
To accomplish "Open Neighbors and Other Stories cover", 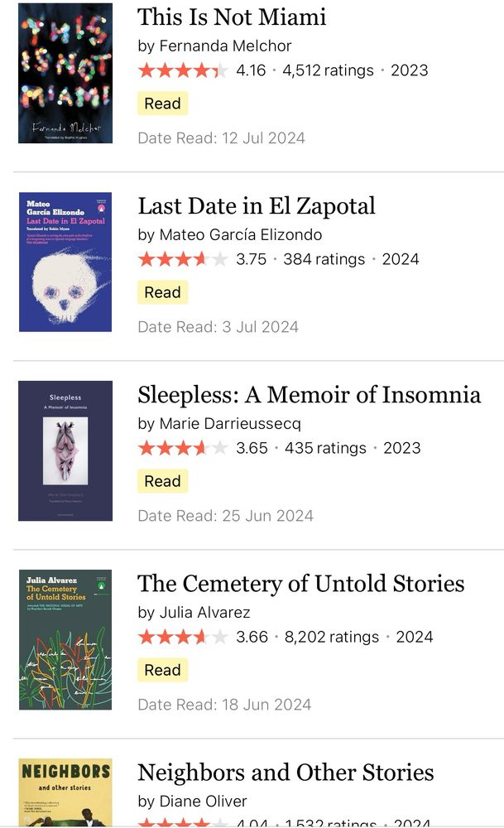I will [65, 792].
